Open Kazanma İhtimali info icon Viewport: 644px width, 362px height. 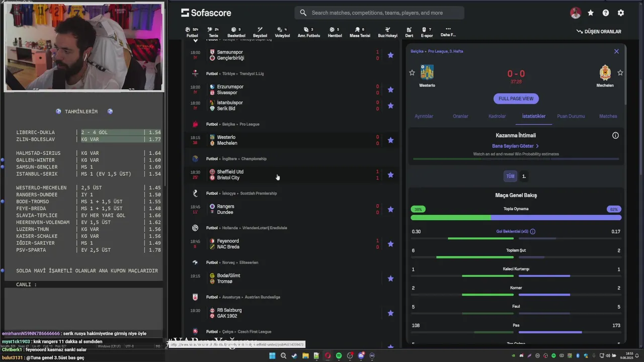click(x=615, y=135)
